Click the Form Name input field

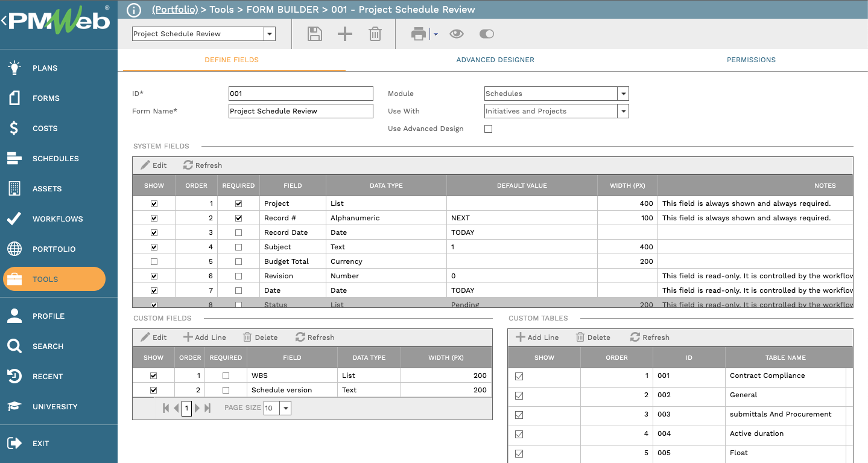301,111
